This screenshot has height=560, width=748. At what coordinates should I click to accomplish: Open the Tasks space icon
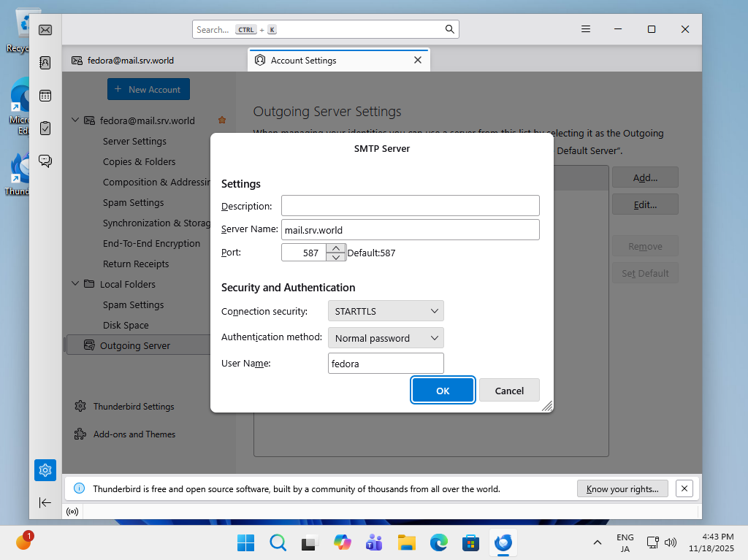click(x=45, y=128)
